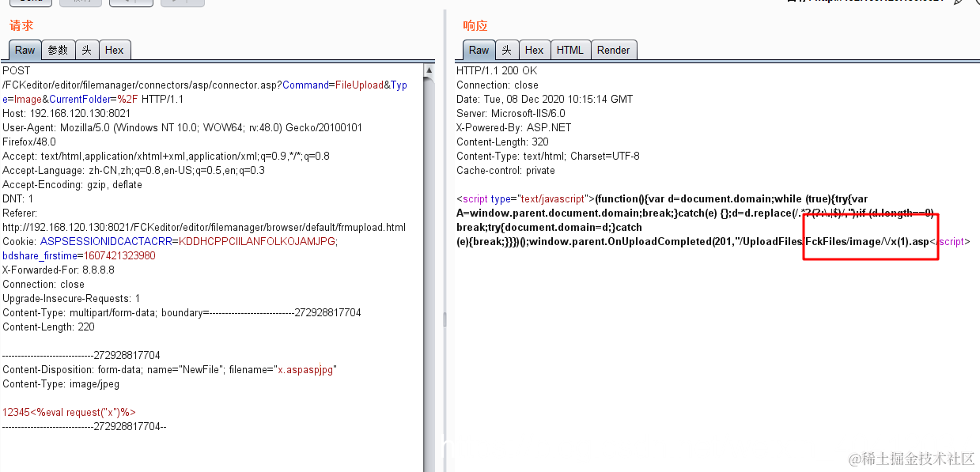Click the Firefox/48.0 text line

tap(29, 142)
